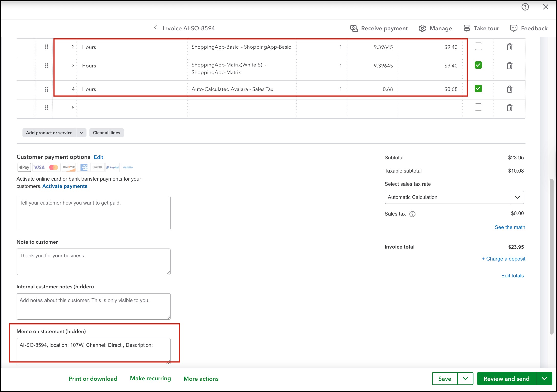Click the help question mark icon

(525, 7)
